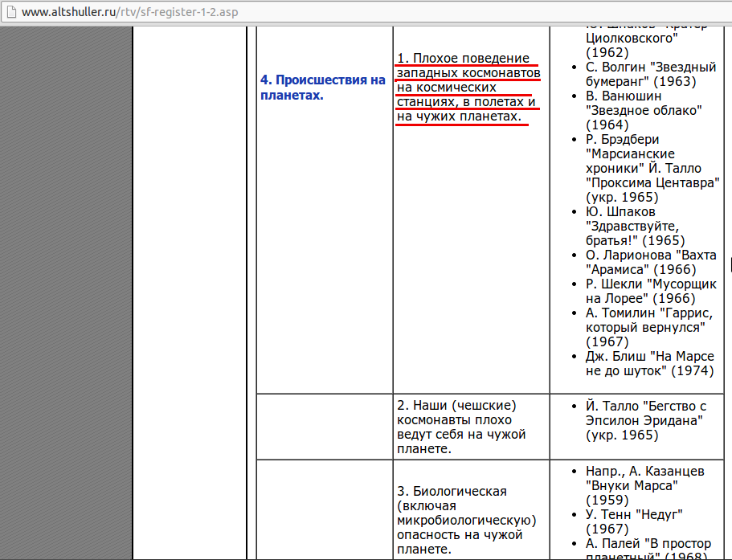
Task: Click entry А. Казанцев "Внуки Марса" (1959)
Action: (644, 485)
